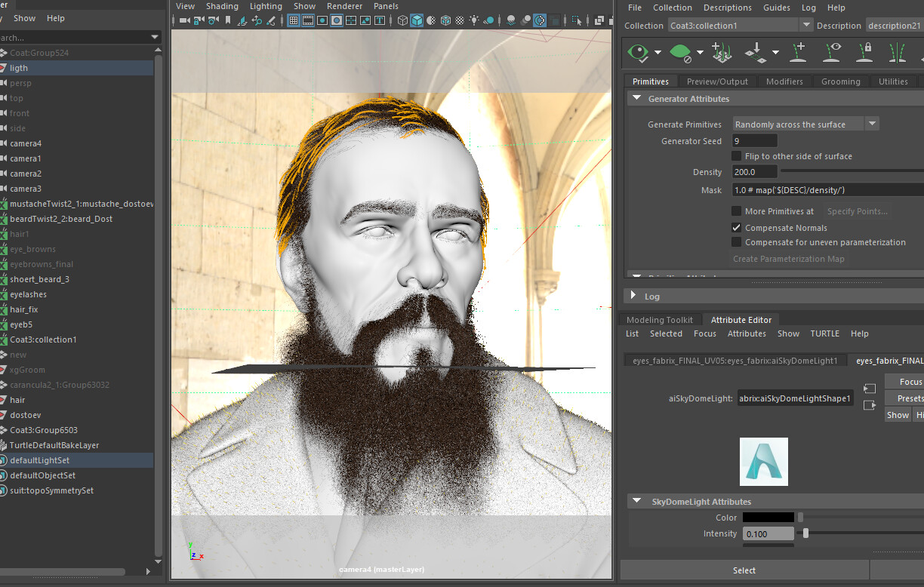Uncheck Compensate Normals checkbox
This screenshot has height=587, width=924.
coord(737,228)
